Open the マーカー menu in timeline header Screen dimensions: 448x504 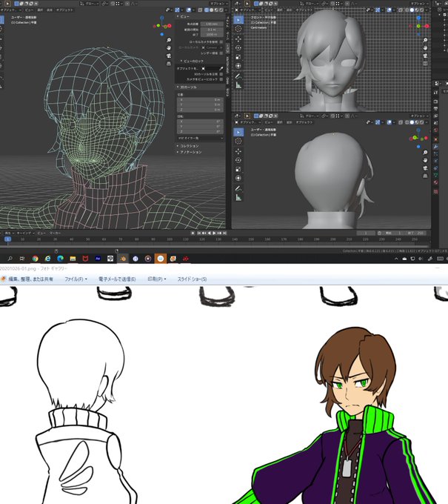click(x=55, y=233)
